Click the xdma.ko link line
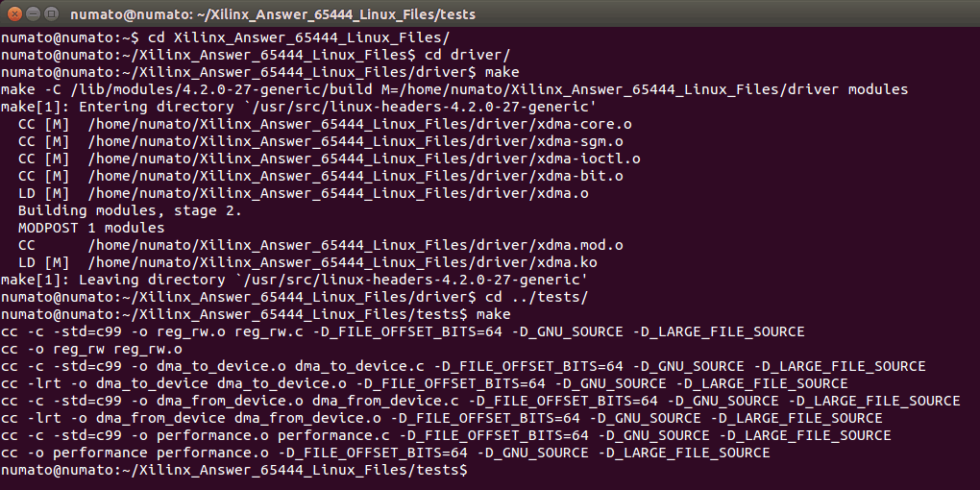The image size is (980, 490). pos(303,262)
